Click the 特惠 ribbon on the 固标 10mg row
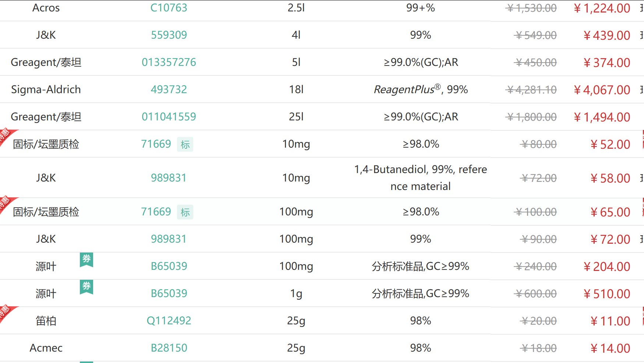The width and height of the screenshot is (644, 363). tap(6, 135)
